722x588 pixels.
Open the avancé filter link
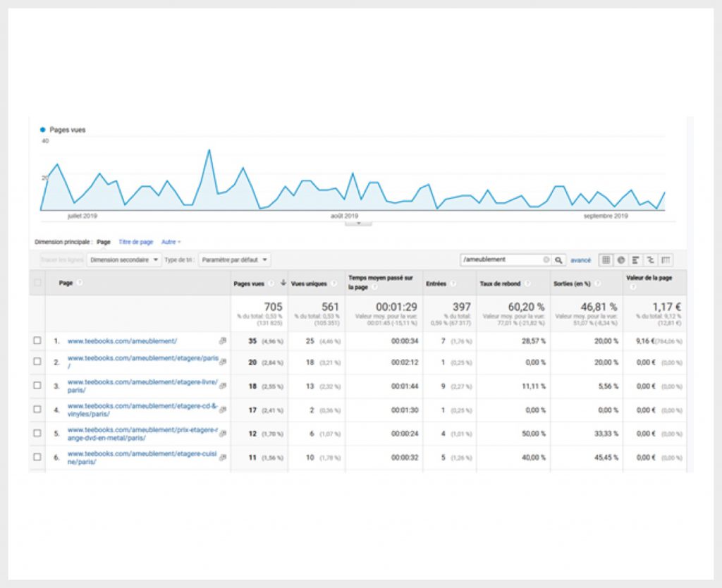click(580, 260)
